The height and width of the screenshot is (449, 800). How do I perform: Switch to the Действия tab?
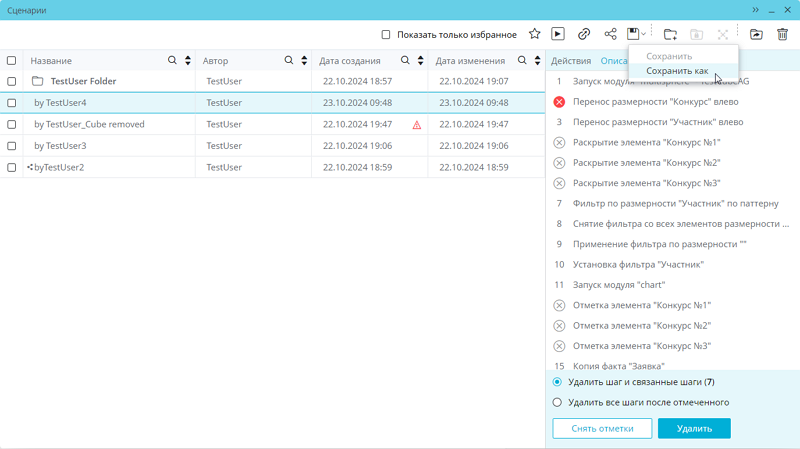click(x=571, y=61)
